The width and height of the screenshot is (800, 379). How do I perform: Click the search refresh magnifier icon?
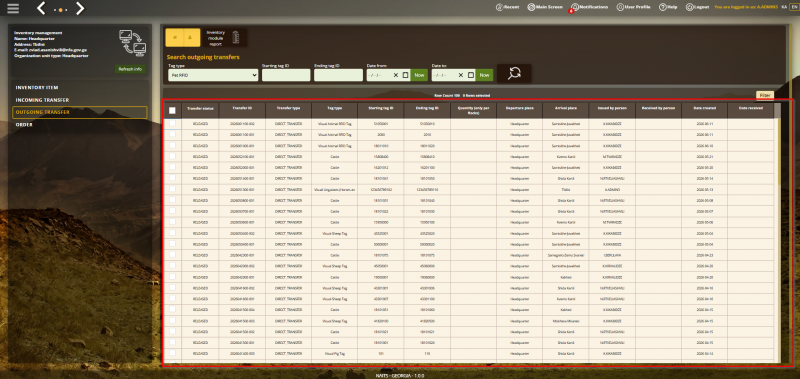pos(514,73)
